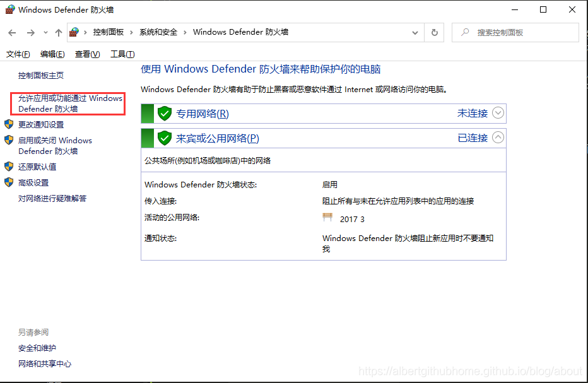Image resolution: width=588 pixels, height=383 pixels.
Task: Open the 编辑(E) menu
Action: (x=52, y=54)
